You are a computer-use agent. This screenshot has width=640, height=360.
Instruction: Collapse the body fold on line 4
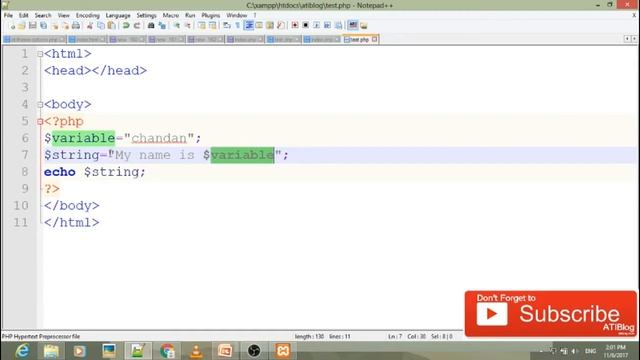(x=40, y=104)
